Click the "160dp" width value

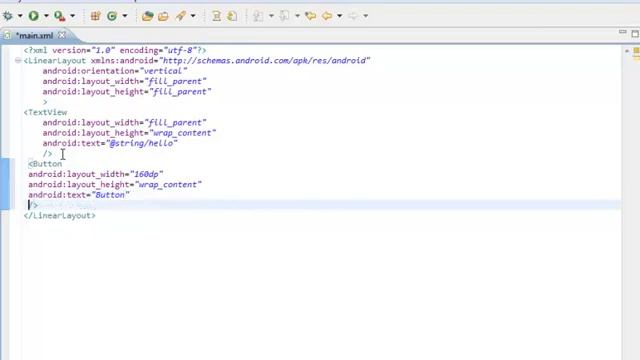click(147, 174)
